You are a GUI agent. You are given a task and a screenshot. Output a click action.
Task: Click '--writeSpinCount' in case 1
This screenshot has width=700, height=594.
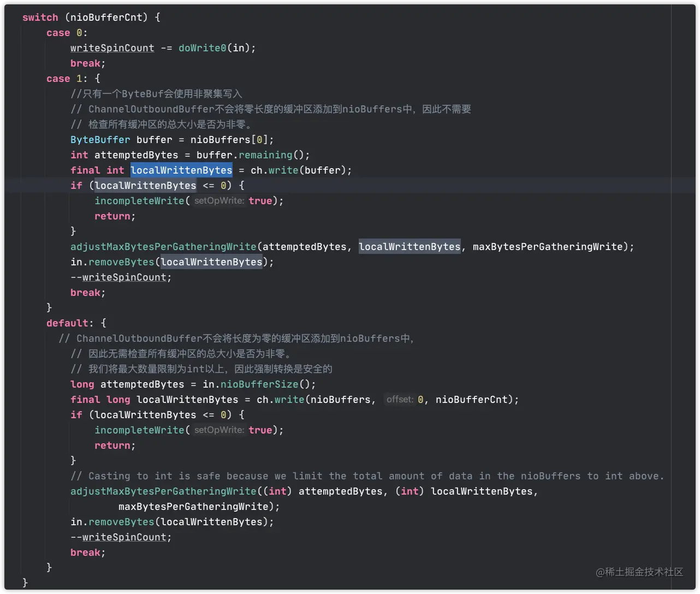118,277
